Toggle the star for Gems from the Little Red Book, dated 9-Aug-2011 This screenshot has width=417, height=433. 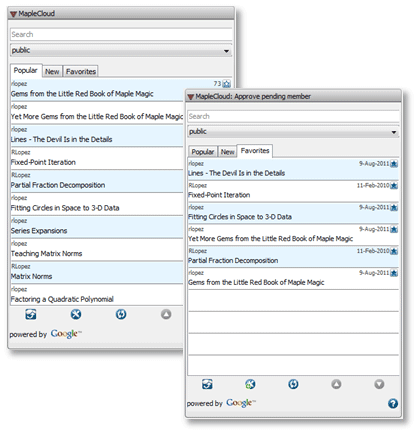394,273
